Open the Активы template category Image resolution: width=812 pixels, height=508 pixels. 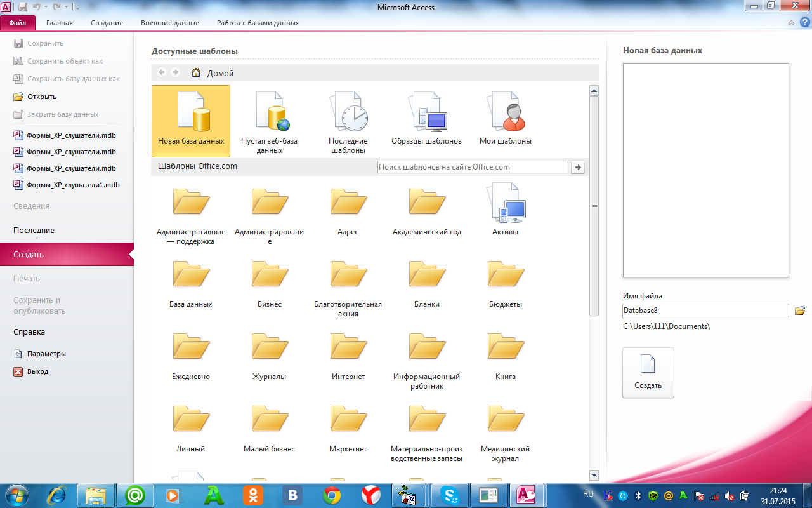[x=506, y=210]
